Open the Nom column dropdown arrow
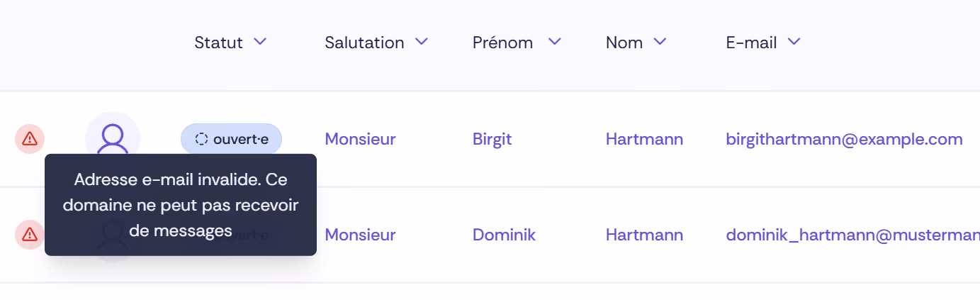Viewport: 980px width, 300px height. (660, 43)
